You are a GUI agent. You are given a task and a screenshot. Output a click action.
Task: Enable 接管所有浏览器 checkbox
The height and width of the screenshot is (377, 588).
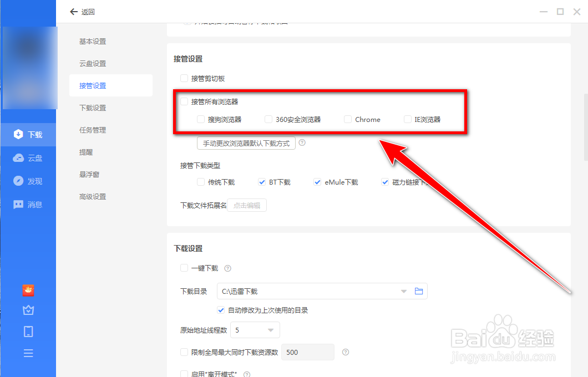184,101
